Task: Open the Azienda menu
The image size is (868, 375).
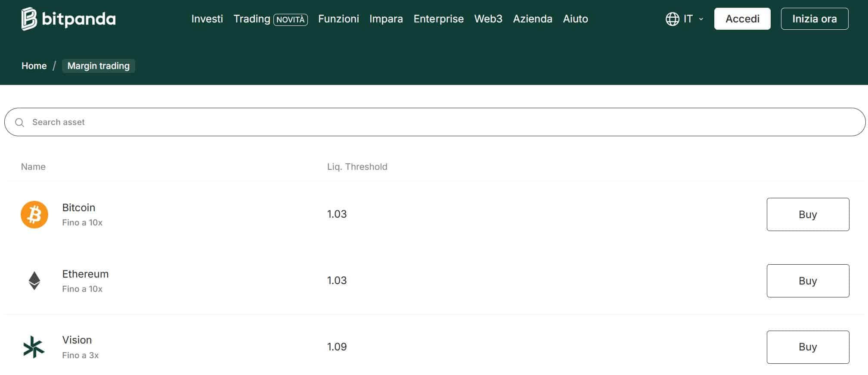Action: [x=533, y=19]
